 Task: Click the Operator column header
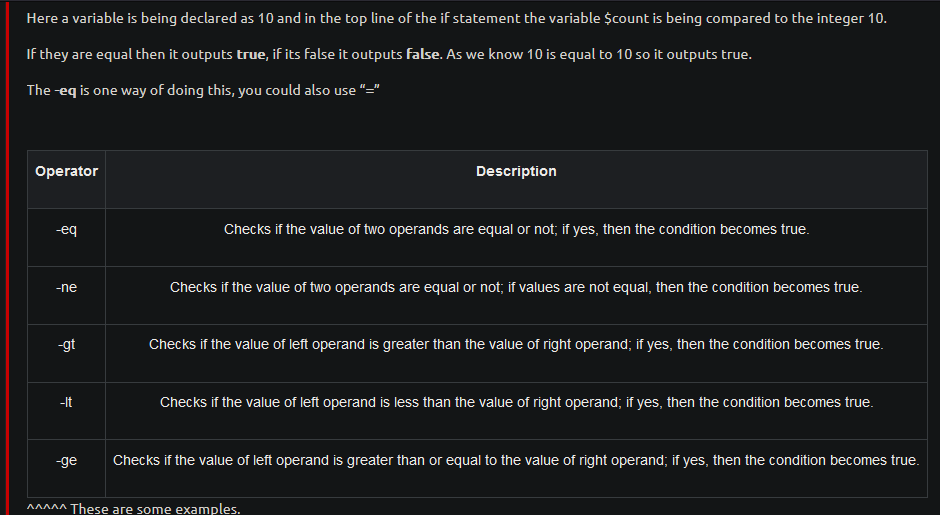click(66, 171)
